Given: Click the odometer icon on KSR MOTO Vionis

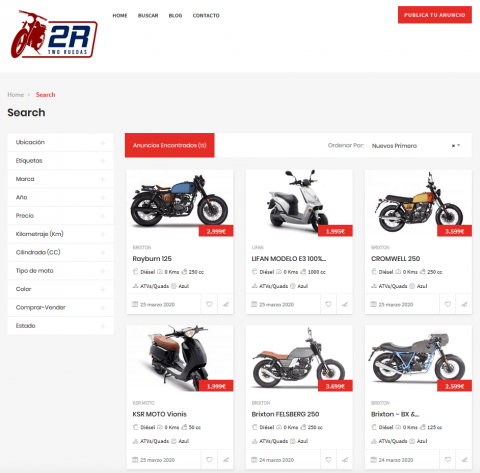Looking at the screenshot, I should click(160, 427).
